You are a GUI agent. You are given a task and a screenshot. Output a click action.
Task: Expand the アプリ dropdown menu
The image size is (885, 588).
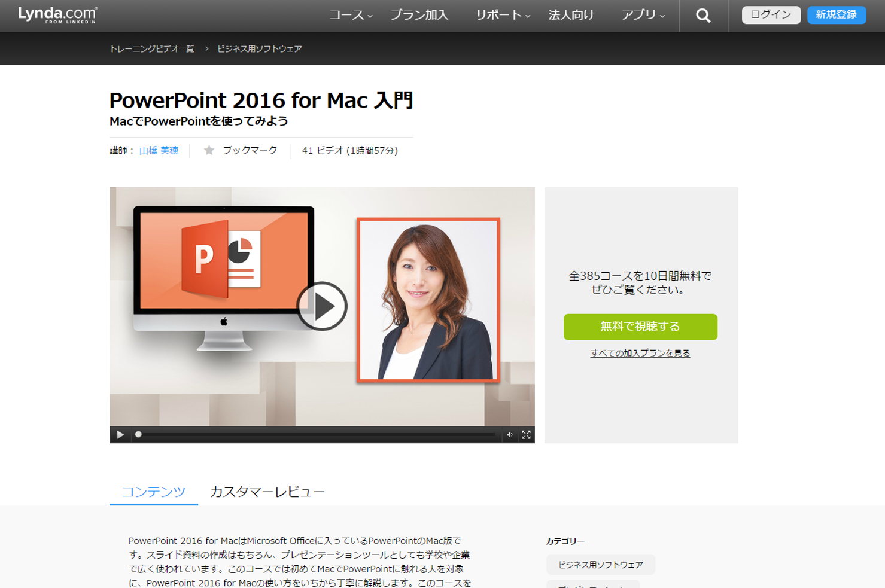tap(643, 15)
